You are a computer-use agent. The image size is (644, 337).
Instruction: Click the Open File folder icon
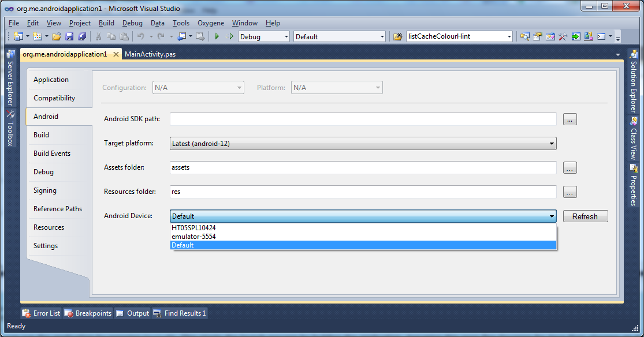pyautogui.click(x=57, y=36)
